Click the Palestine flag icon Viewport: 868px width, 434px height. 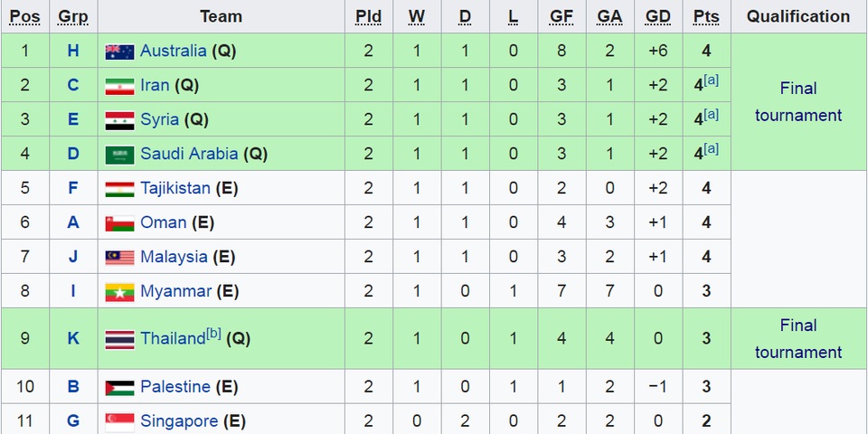pyautogui.click(x=119, y=388)
